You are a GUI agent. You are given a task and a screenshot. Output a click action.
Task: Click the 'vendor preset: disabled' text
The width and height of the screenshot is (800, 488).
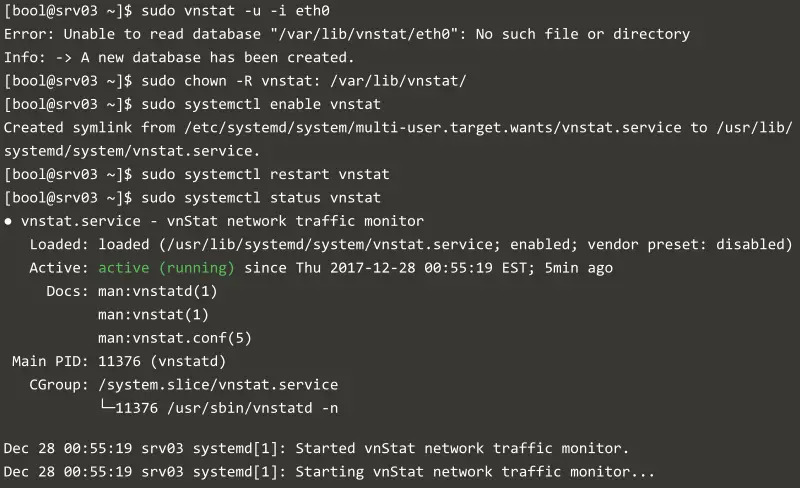(x=690, y=245)
